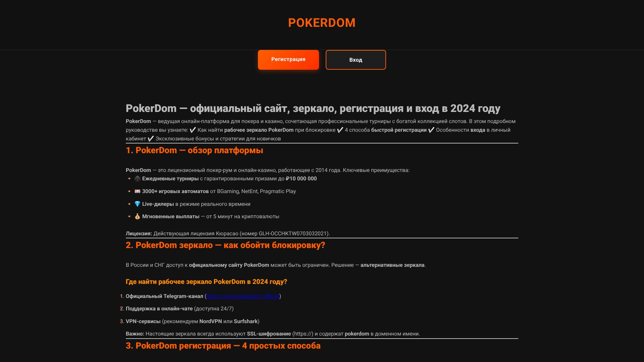This screenshot has width=644, height=362.
Task: Click the list item 'VPN-сервисы'
Action: 143,321
